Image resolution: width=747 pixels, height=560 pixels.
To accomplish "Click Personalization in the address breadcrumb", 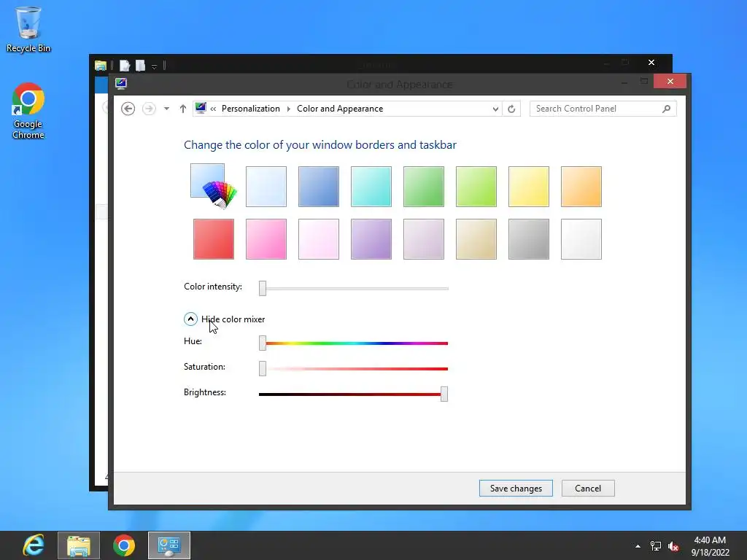I will 251,109.
